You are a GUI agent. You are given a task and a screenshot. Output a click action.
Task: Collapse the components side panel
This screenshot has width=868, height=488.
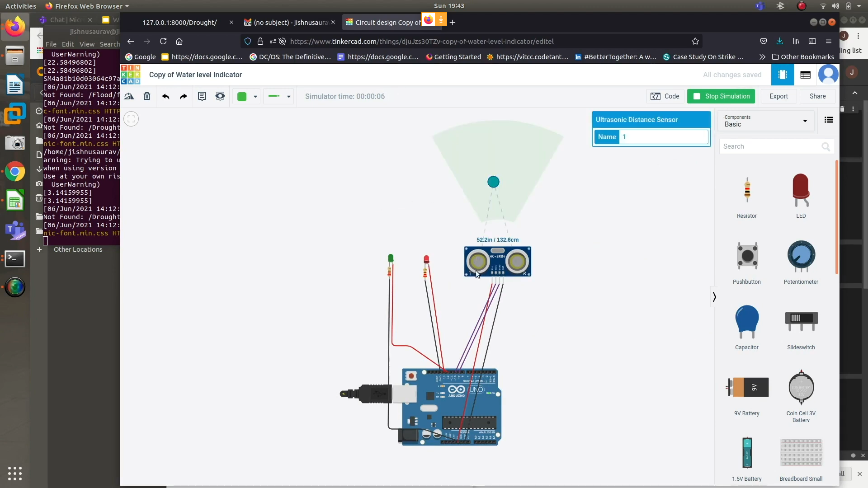pyautogui.click(x=714, y=297)
